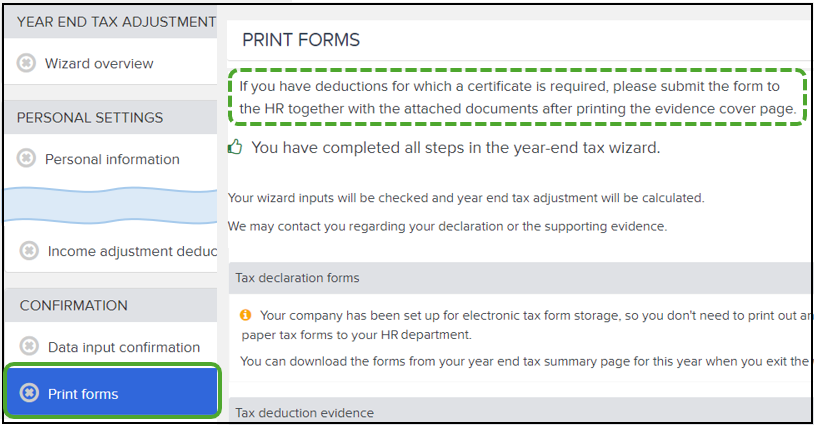The height and width of the screenshot is (425, 814).
Task: Click the Income adjustment deduction status icon
Action: click(29, 251)
